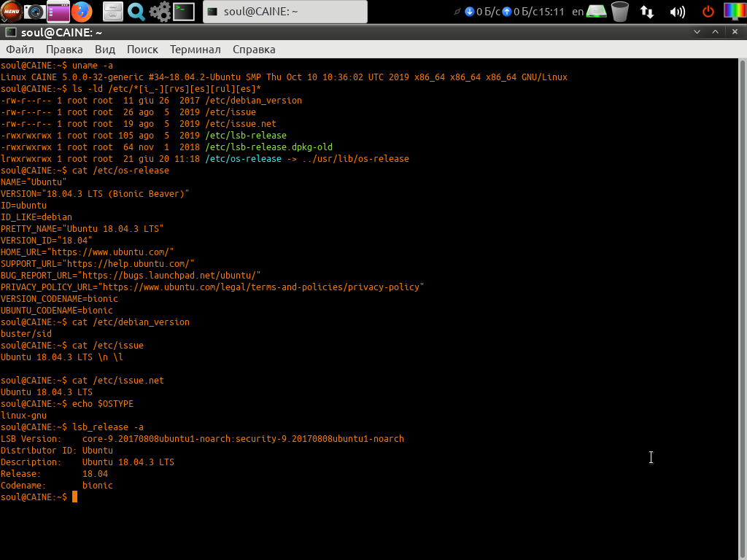The image size is (747, 560).
Task: Click the BUG_REPORT_URL launchpad link text
Action: coord(171,276)
